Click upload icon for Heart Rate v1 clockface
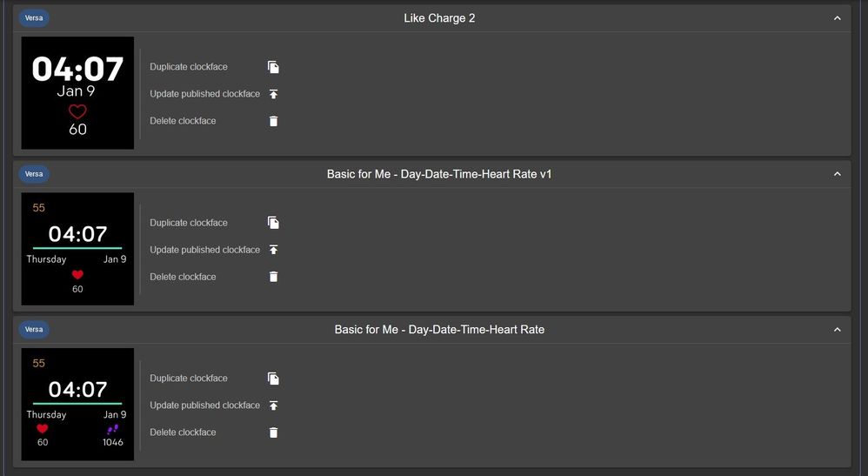Viewport: 868px width, 476px height. (273, 250)
